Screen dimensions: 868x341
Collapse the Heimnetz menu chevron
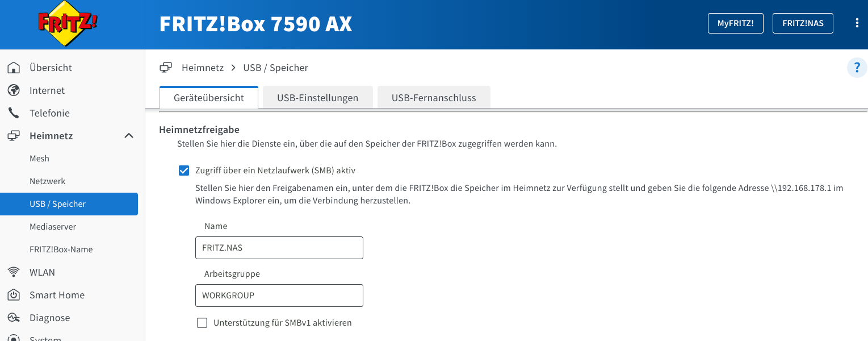click(x=129, y=136)
